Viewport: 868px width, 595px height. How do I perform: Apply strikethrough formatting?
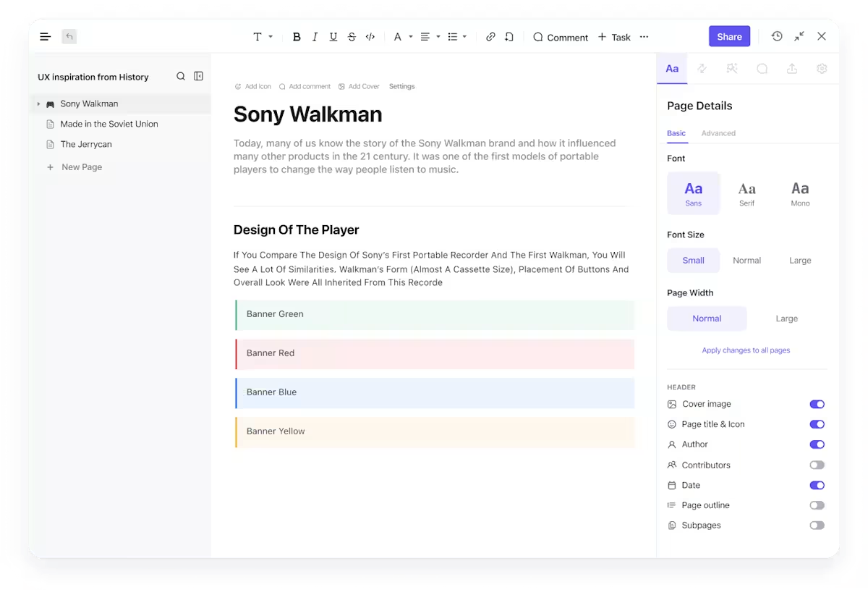tap(352, 37)
